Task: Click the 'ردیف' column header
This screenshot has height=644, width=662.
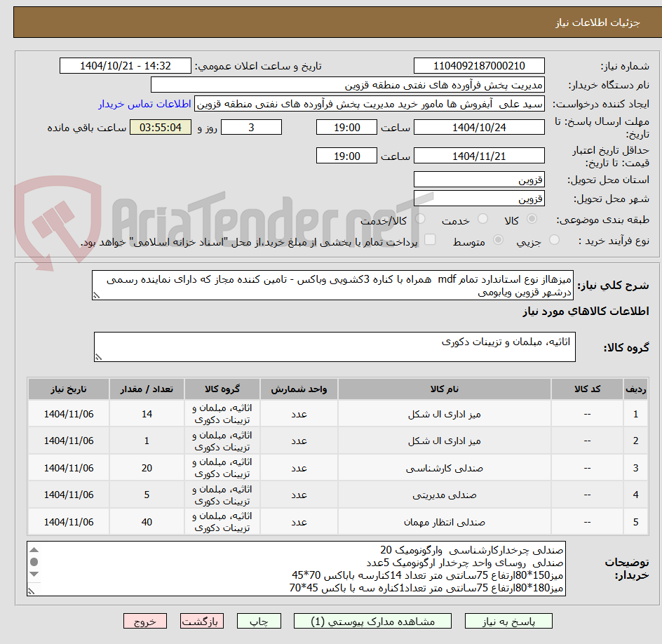Action: 635,389
